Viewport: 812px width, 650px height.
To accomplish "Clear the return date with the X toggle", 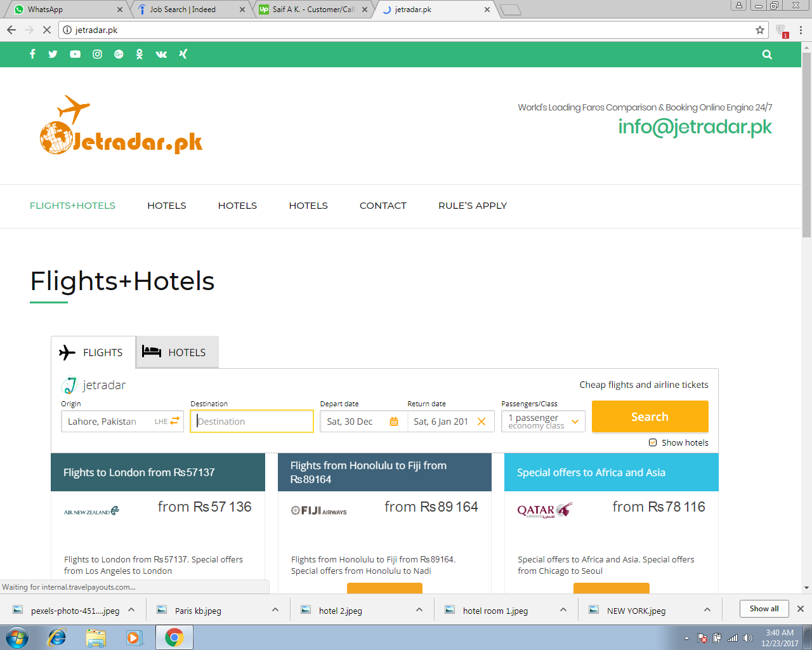I will point(483,421).
